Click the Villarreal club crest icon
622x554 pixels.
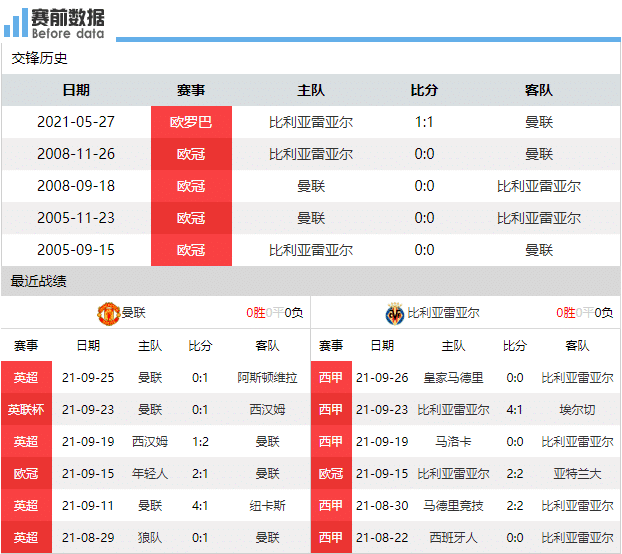pyautogui.click(x=395, y=313)
